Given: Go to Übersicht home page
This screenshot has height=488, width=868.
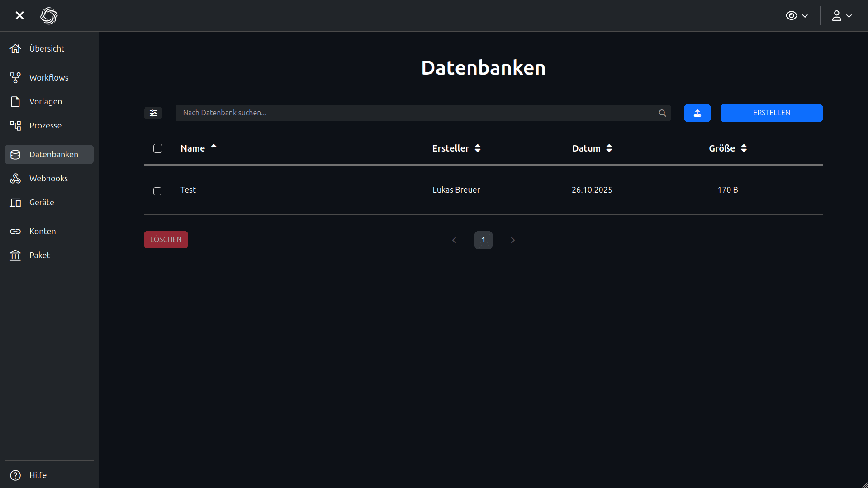Looking at the screenshot, I should pyautogui.click(x=47, y=48).
